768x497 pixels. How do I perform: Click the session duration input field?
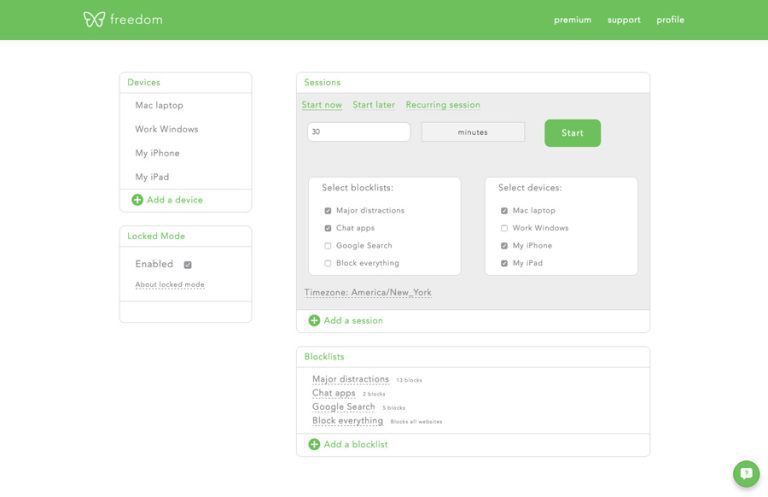358,132
